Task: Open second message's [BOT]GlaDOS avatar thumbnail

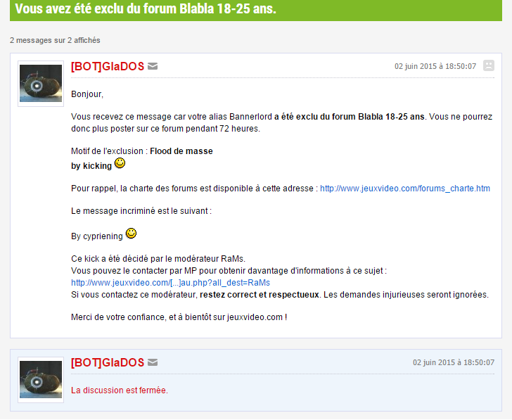Action: point(41,379)
